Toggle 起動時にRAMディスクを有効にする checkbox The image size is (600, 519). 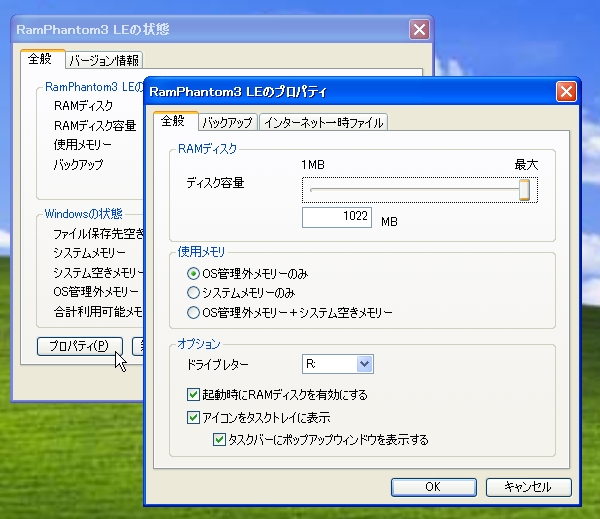pyautogui.click(x=277, y=394)
